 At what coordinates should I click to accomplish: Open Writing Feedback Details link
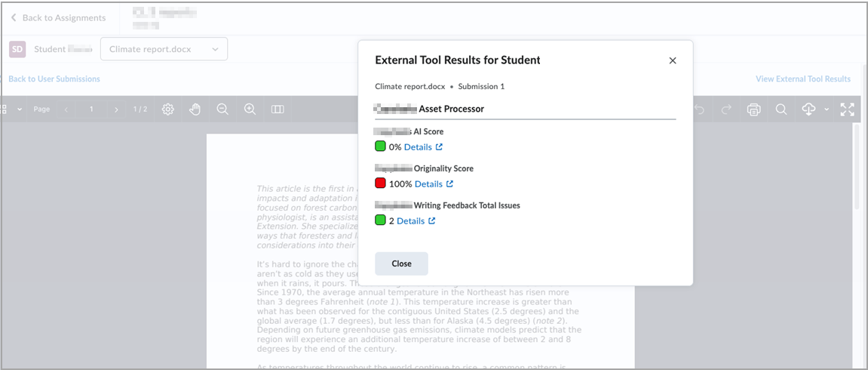coord(416,220)
